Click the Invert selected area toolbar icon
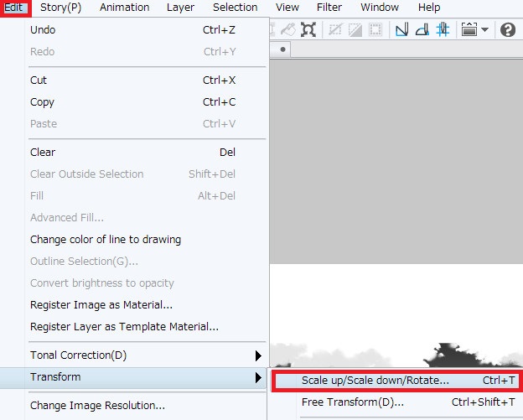This screenshot has width=523, height=420. 355,29
